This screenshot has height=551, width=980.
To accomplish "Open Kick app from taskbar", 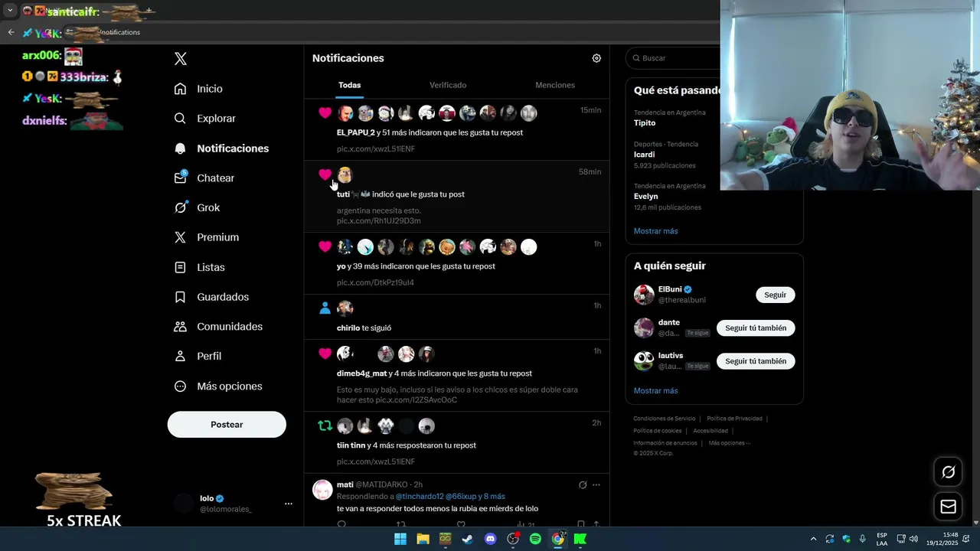I will pos(580,539).
